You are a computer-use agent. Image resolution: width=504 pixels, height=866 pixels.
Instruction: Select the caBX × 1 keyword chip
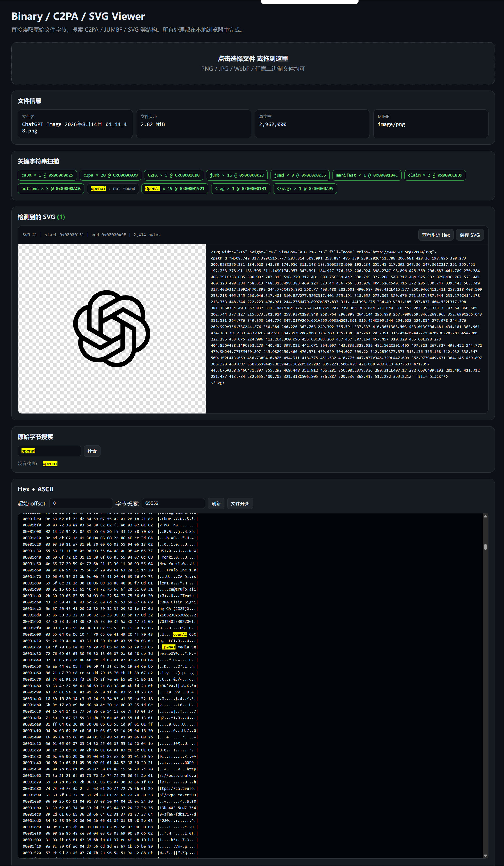48,175
